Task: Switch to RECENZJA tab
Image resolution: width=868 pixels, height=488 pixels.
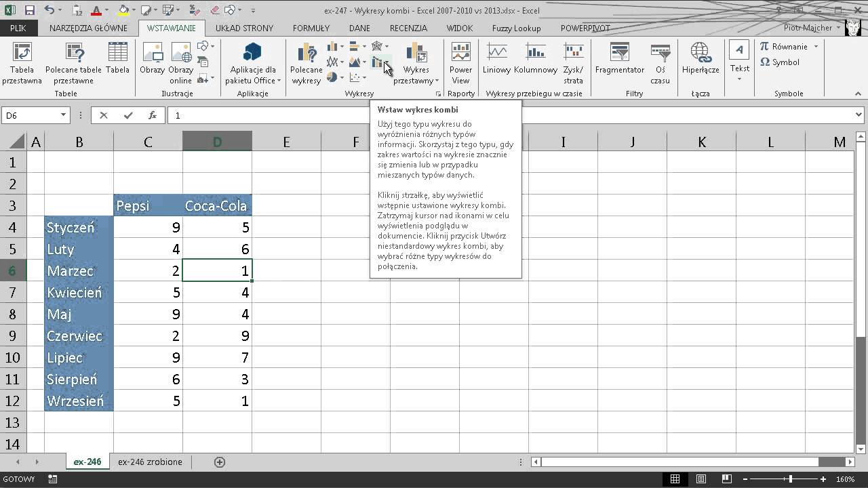Action: point(408,28)
